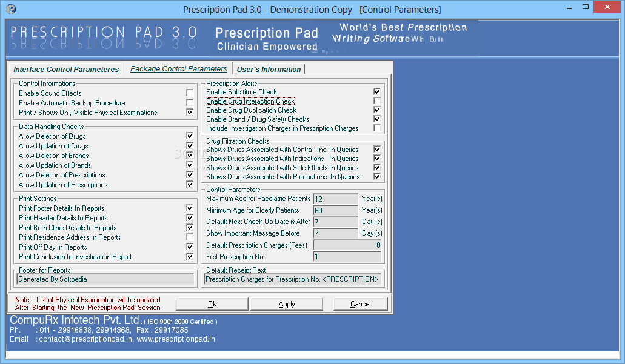Click the CompuRx Infotech Pvt. Ltd. text
This screenshot has width=625, height=364.
click(76, 320)
